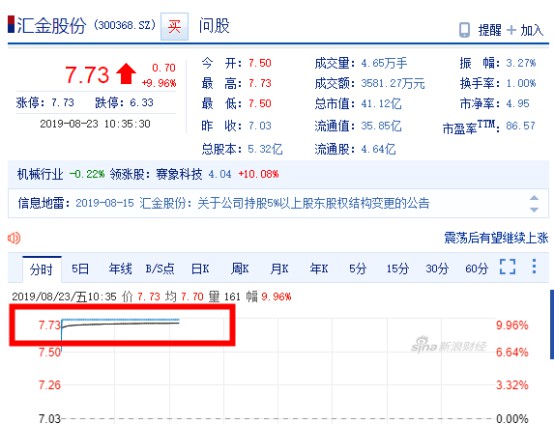Open the three-dot chart options menu
This screenshot has width=554, height=425.
coord(534,266)
